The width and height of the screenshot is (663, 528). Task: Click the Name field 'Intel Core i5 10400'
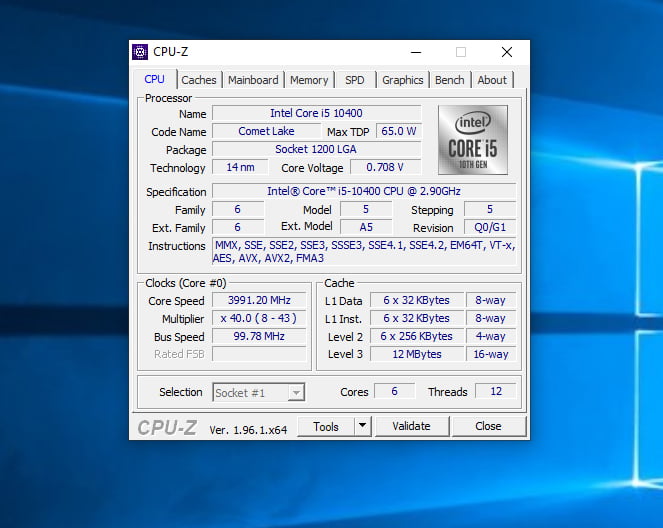[316, 113]
